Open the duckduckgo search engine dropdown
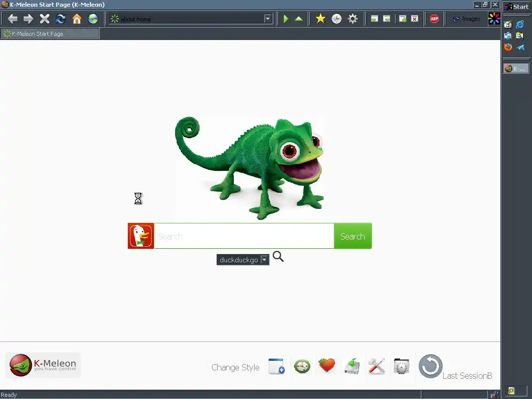 (243, 260)
